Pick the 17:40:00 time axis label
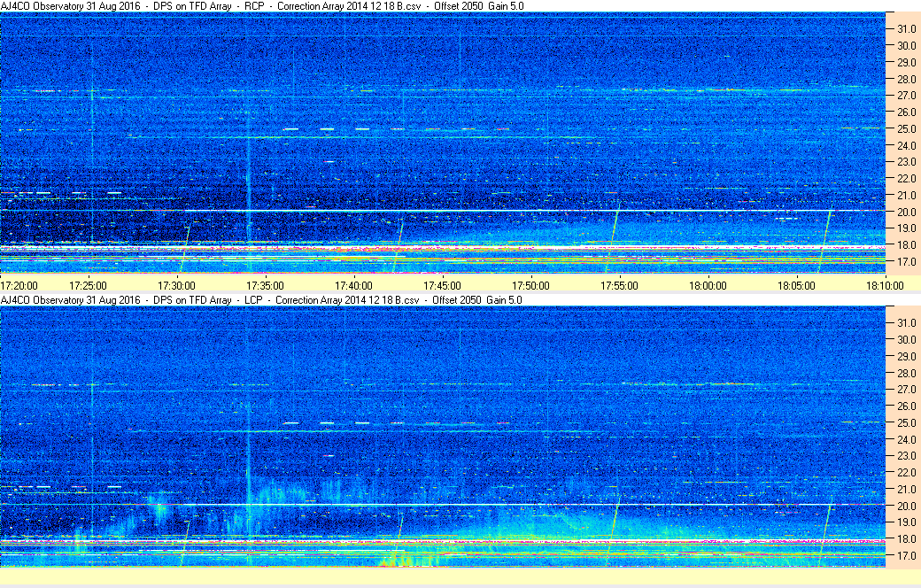 tap(353, 286)
